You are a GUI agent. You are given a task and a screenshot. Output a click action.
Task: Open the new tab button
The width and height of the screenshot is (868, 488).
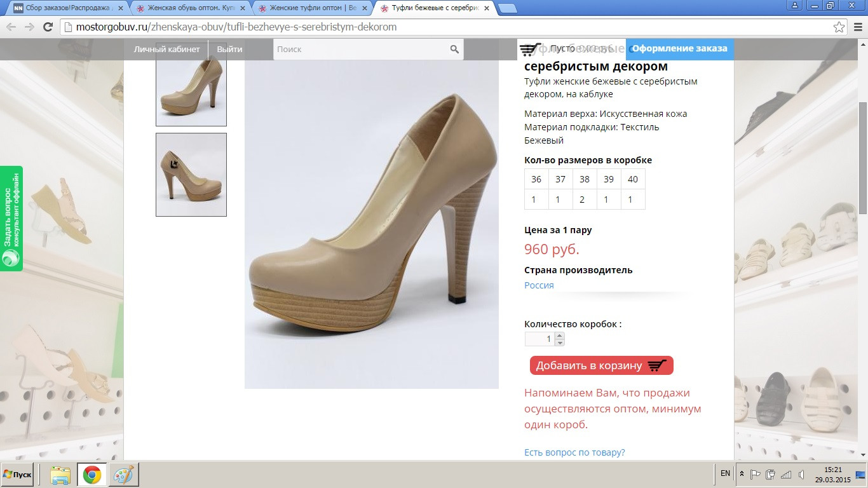click(x=507, y=8)
